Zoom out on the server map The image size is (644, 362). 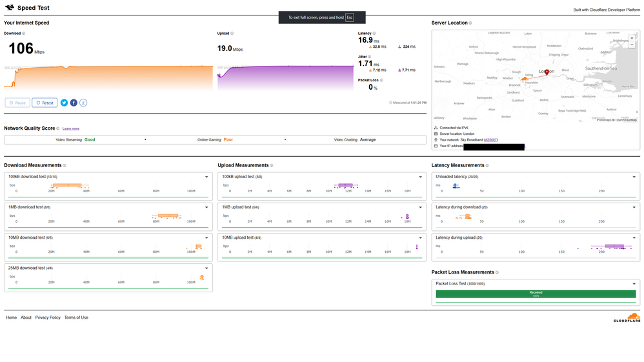[631, 46]
